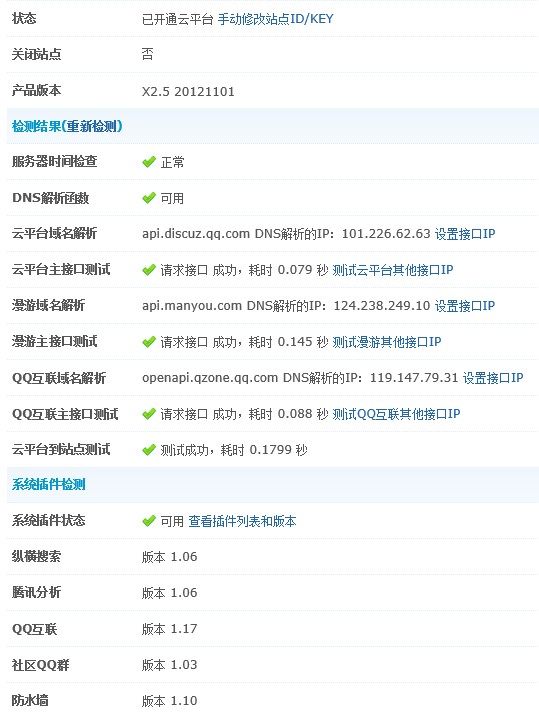Select the 系统插件检测 section header
Image resolution: width=539 pixels, height=715 pixels.
(273, 485)
